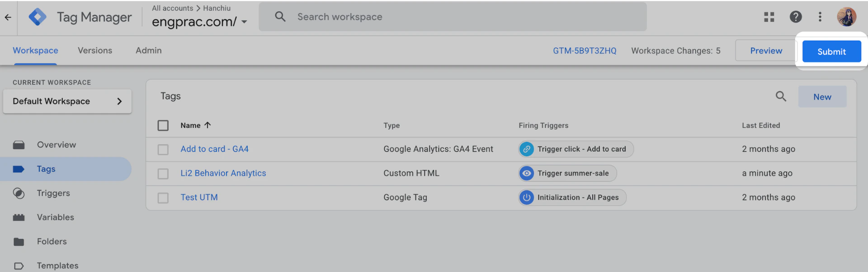
Task: Click the Tags panel heading
Action: pos(170,96)
